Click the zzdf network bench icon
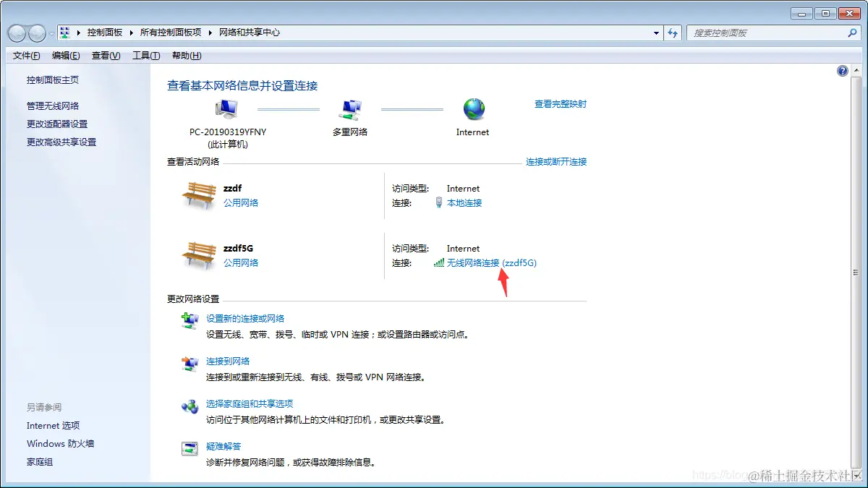Viewport: 868px width, 488px height. (199, 194)
